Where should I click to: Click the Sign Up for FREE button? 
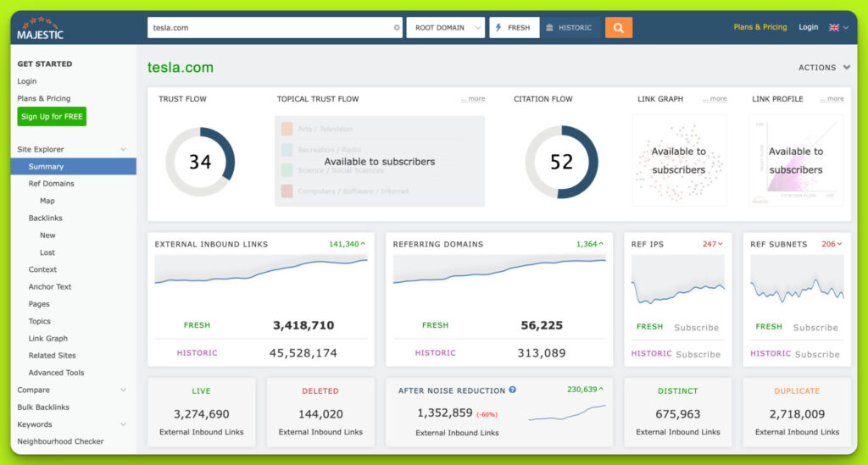point(52,117)
